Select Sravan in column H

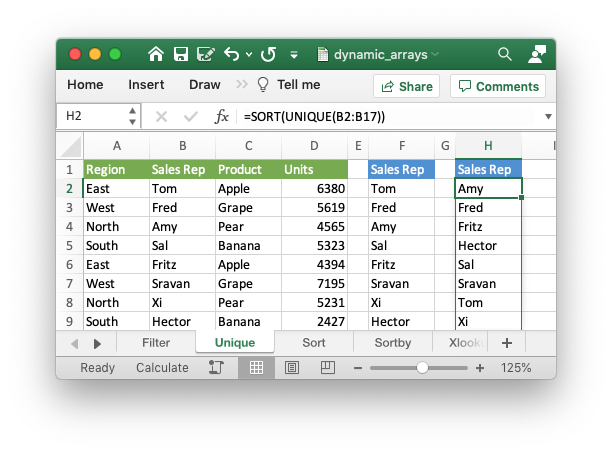[x=488, y=284]
